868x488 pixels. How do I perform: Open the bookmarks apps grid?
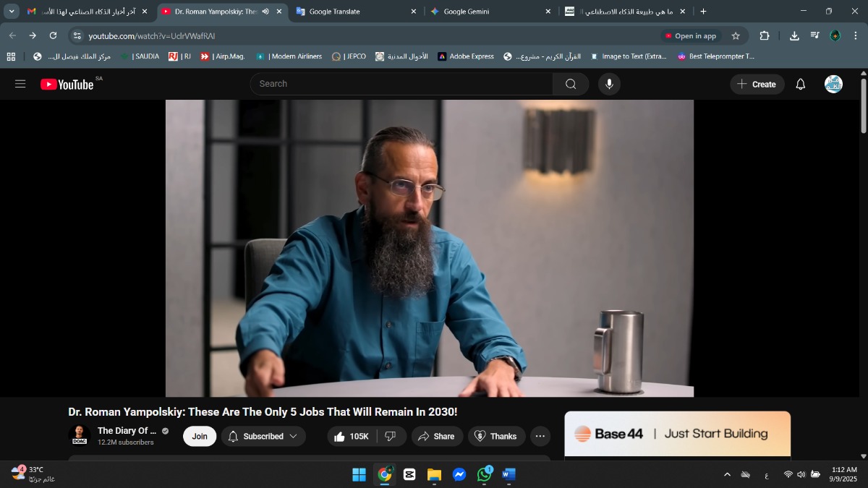(x=11, y=56)
